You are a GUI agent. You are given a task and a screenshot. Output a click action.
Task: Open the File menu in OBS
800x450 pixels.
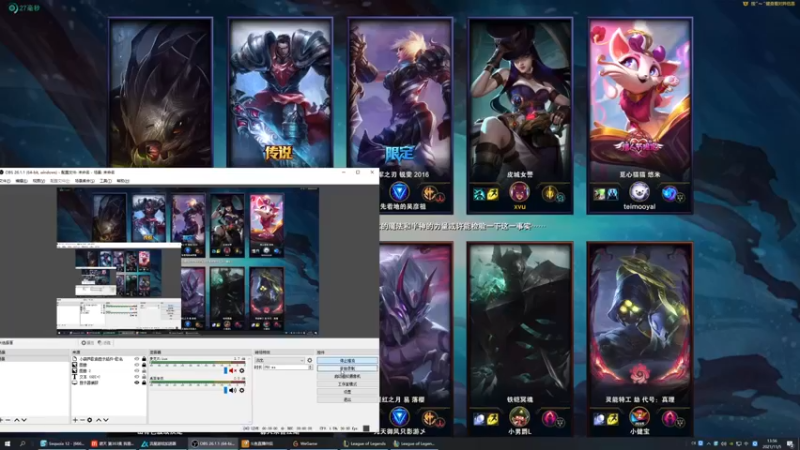coord(5,181)
